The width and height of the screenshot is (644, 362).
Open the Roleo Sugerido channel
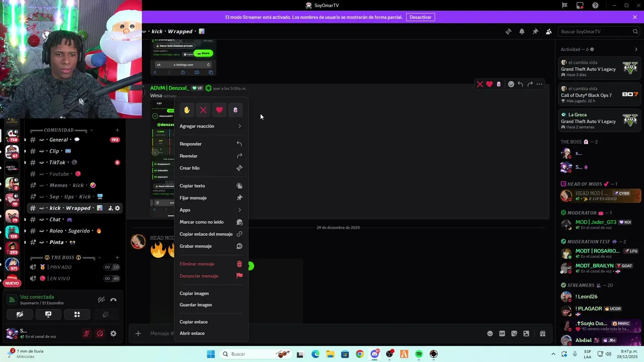coord(74,231)
